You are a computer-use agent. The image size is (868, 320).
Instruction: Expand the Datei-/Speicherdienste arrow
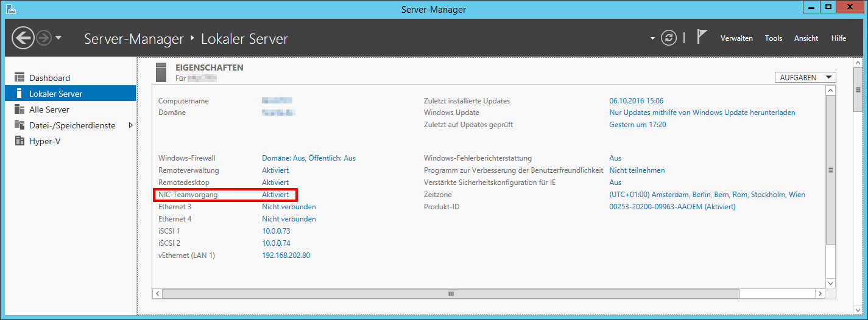[130, 125]
